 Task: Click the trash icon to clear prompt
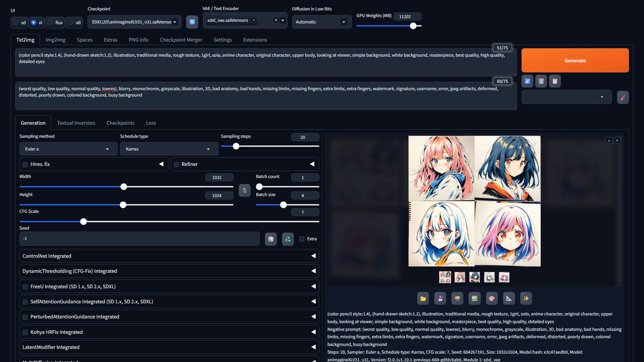pos(541,81)
